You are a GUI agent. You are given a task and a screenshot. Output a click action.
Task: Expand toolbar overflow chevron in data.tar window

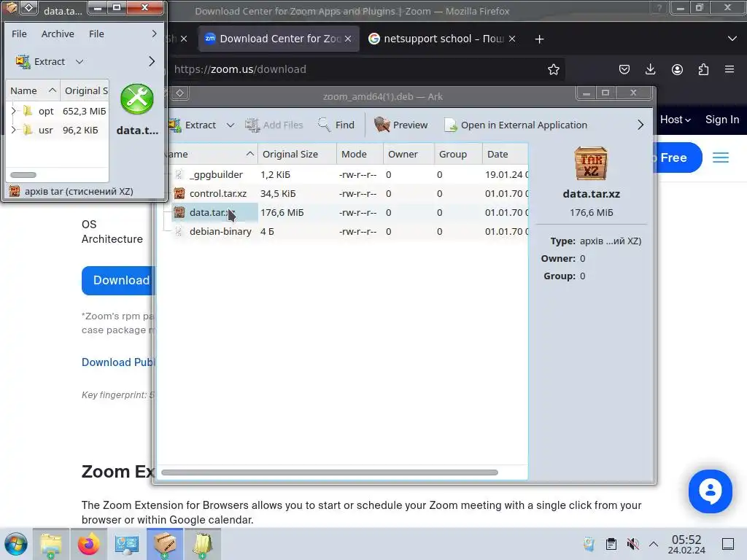coord(152,61)
